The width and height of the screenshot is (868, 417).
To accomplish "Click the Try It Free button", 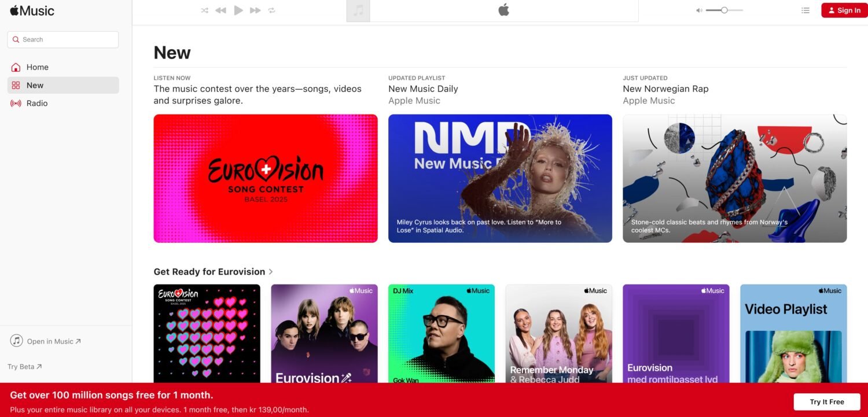I will click(826, 402).
